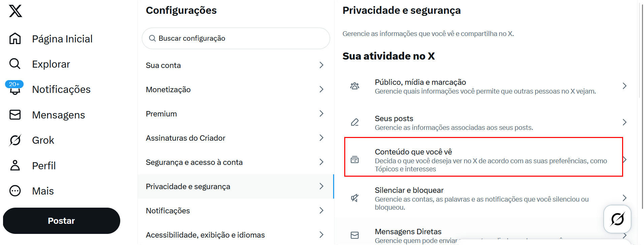
Task: Open Notificações bell icon with 20+ badge
Action: (15, 89)
